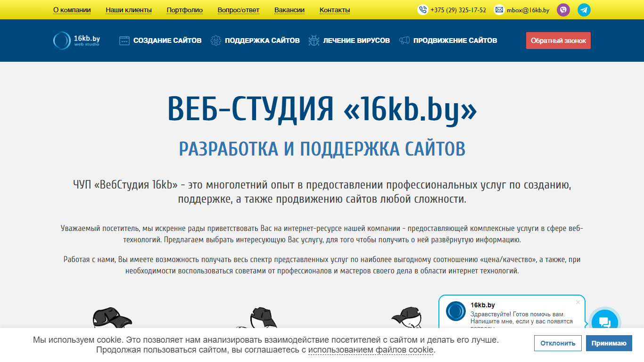Click the 16kb.by web studio logo
This screenshot has width=644, height=362.
click(77, 41)
